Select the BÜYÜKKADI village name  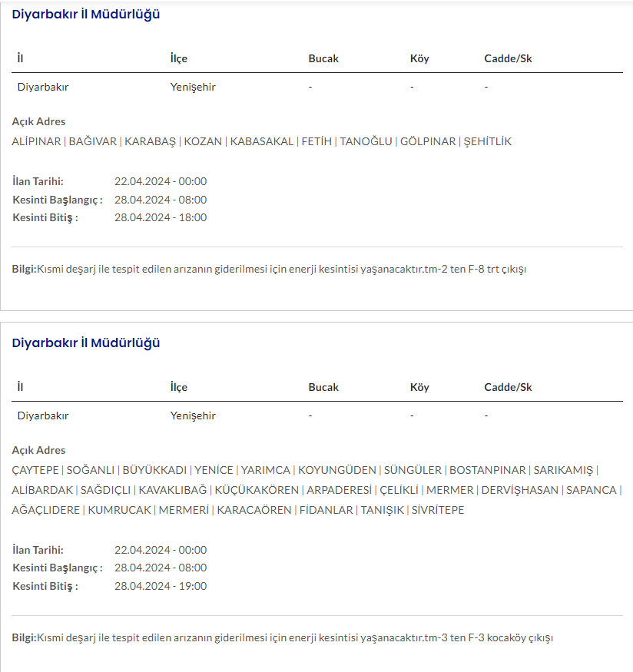click(x=154, y=470)
